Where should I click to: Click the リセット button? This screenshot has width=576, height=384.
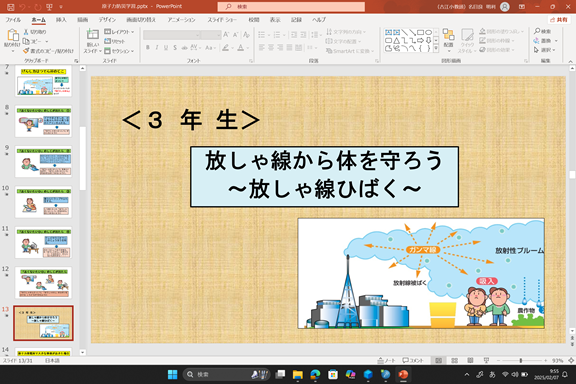115,41
